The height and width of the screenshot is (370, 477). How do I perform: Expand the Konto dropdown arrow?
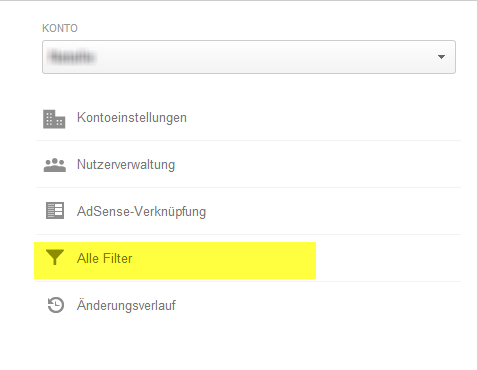pyautogui.click(x=441, y=57)
